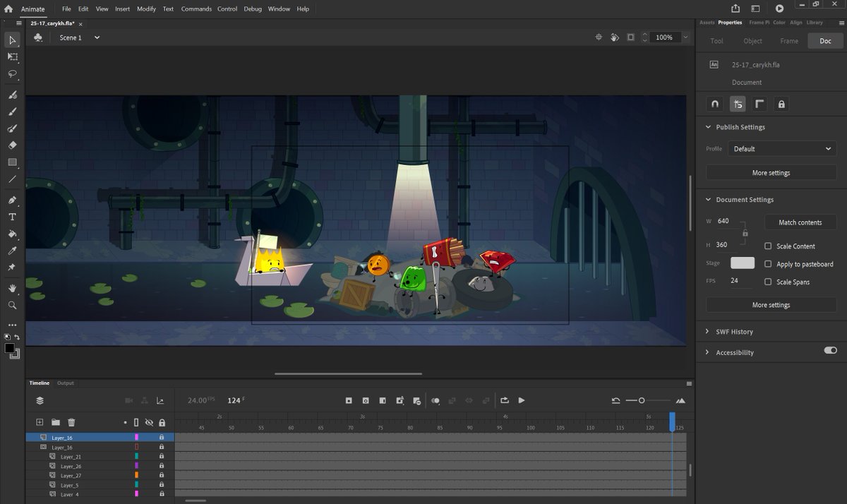
Task: Click the Onion Skin icon in timeline
Action: tap(435, 400)
